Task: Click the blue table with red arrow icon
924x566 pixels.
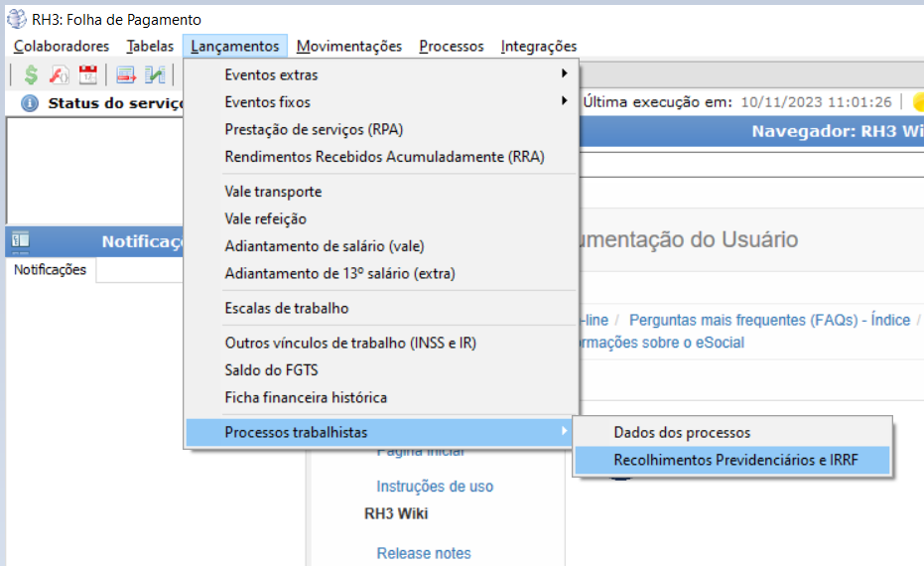Action: (126, 74)
